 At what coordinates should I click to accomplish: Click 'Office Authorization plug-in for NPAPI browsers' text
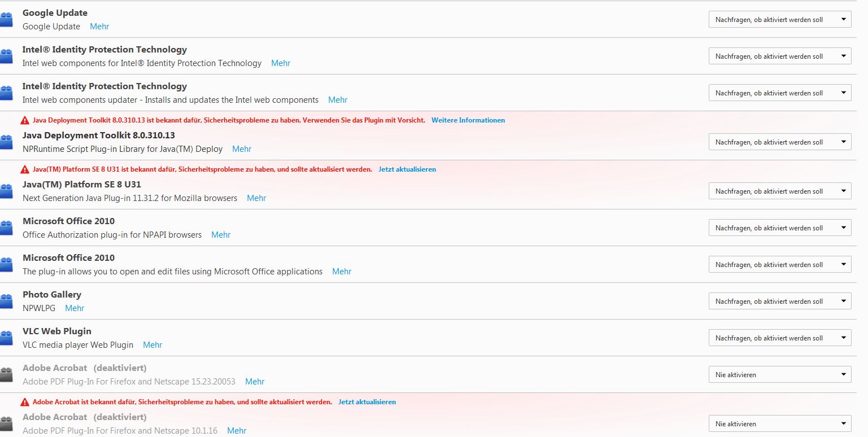coord(112,235)
